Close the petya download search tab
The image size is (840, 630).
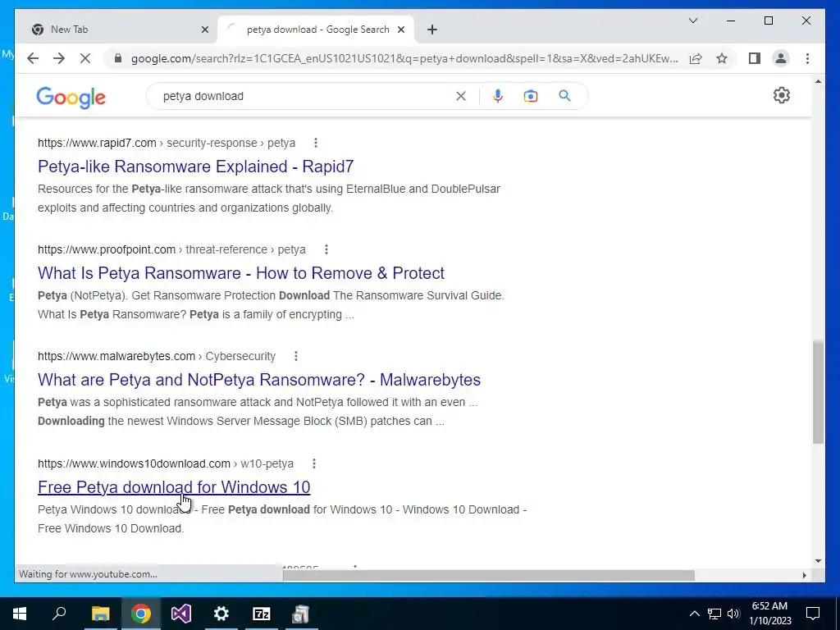coord(400,30)
